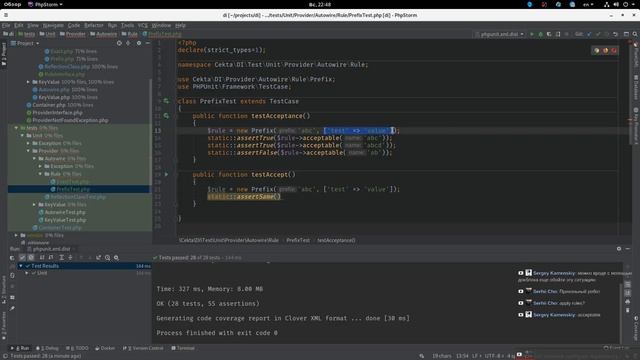
Task: Click the Git revert arrow icon
Action: (615, 34)
